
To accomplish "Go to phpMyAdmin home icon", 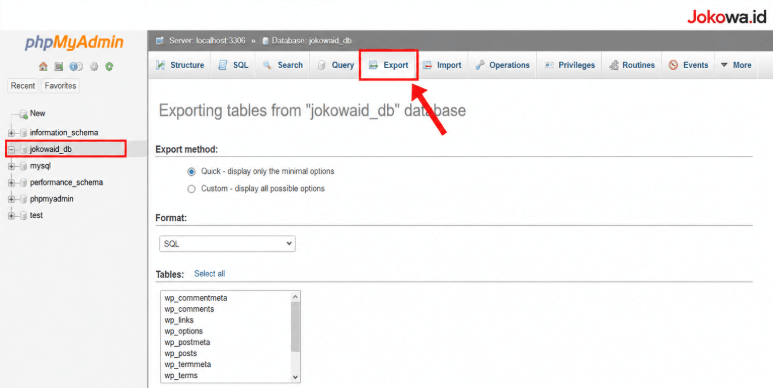I will coord(43,66).
